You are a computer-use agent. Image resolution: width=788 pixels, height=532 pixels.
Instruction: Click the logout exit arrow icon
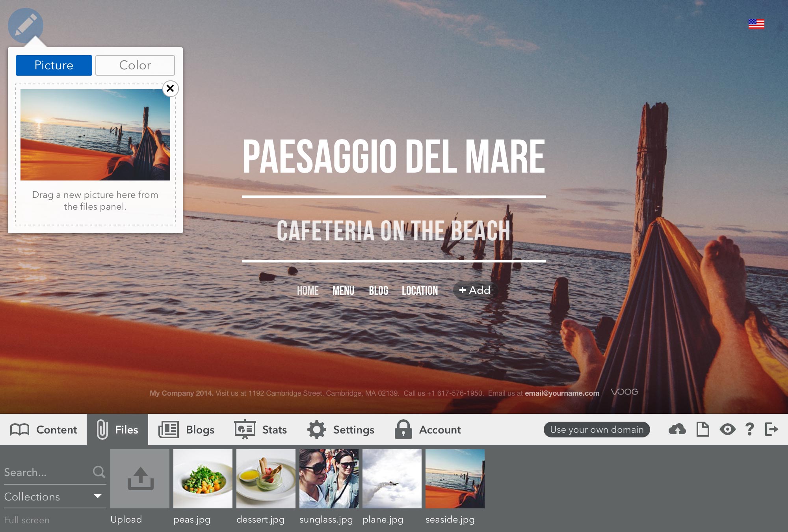click(771, 429)
